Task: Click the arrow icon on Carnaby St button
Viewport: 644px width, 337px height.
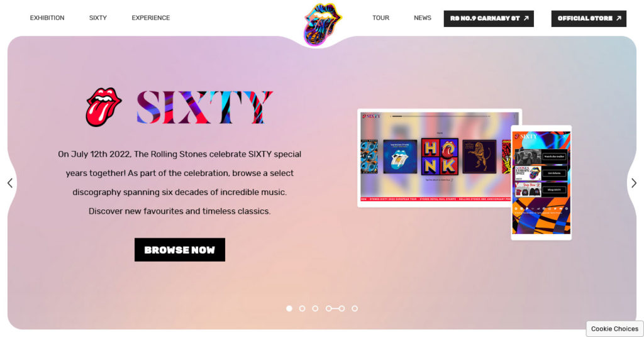Action: pyautogui.click(x=526, y=18)
